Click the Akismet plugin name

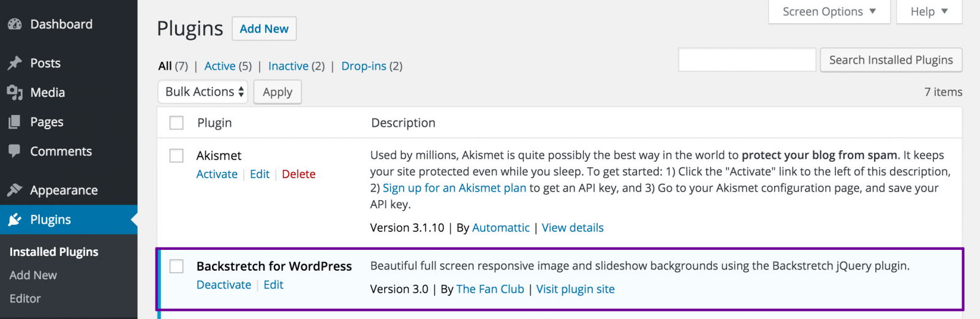pyautogui.click(x=219, y=156)
